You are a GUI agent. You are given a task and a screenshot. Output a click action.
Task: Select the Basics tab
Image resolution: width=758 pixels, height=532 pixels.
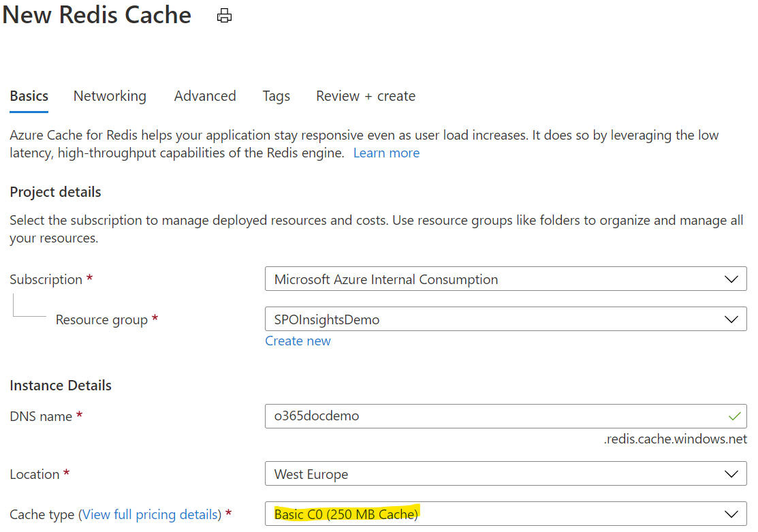coord(29,96)
